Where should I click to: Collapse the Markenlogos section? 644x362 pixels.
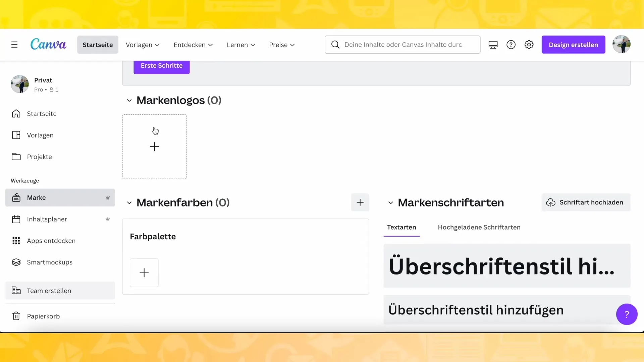click(129, 100)
